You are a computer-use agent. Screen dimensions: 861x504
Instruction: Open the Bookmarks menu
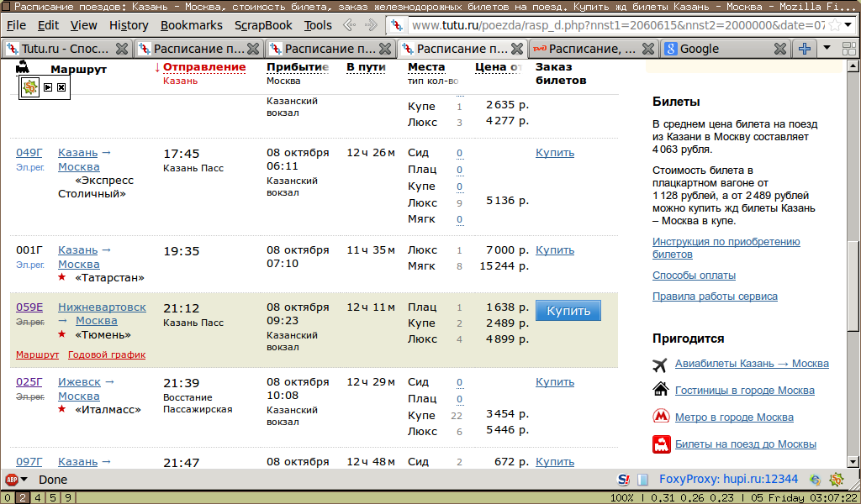coord(192,25)
